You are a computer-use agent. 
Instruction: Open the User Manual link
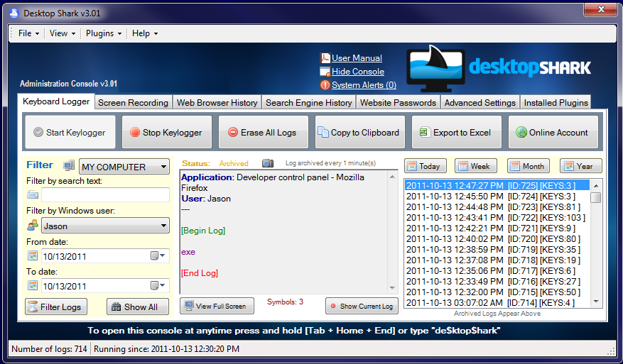click(x=357, y=58)
